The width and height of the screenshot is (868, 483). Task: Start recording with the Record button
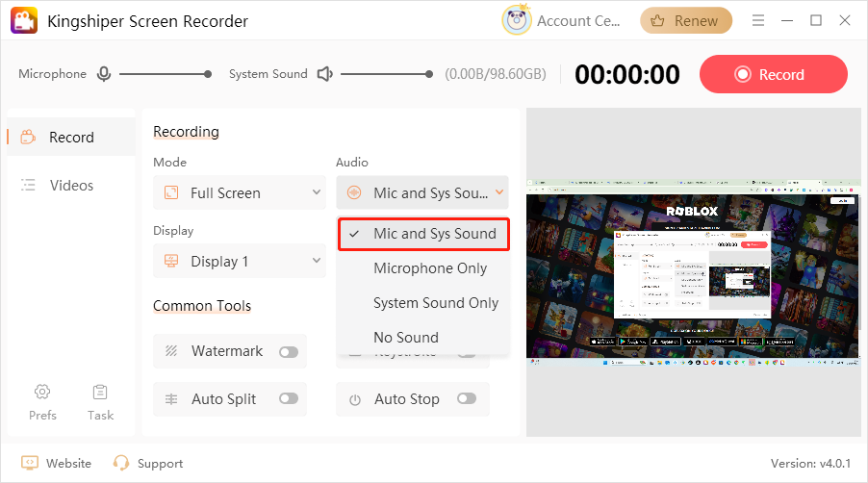tap(773, 74)
